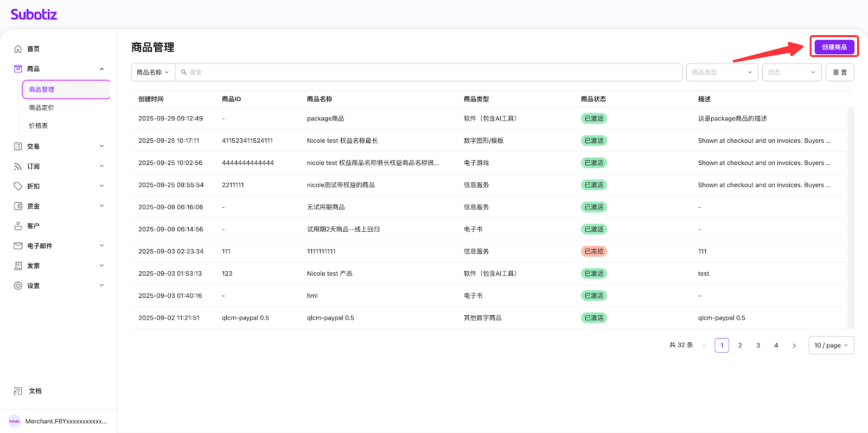Select Product Pricing (商品定价) submenu item
Viewport: 868px width, 433px height.
coord(42,107)
